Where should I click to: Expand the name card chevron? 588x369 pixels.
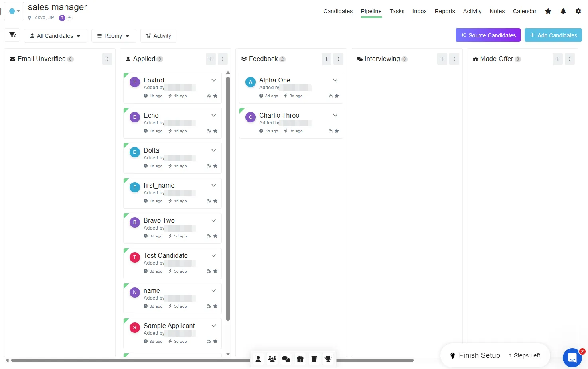214,291
